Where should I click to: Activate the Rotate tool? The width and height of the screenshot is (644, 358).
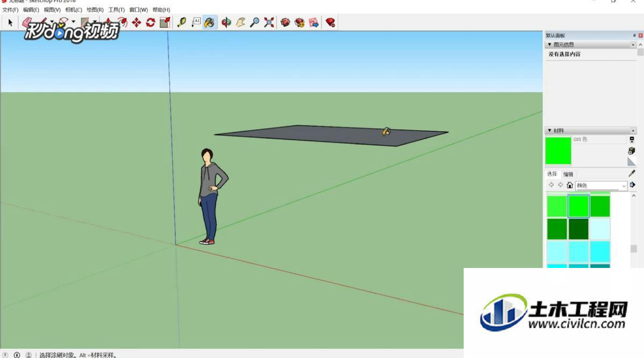[150, 23]
